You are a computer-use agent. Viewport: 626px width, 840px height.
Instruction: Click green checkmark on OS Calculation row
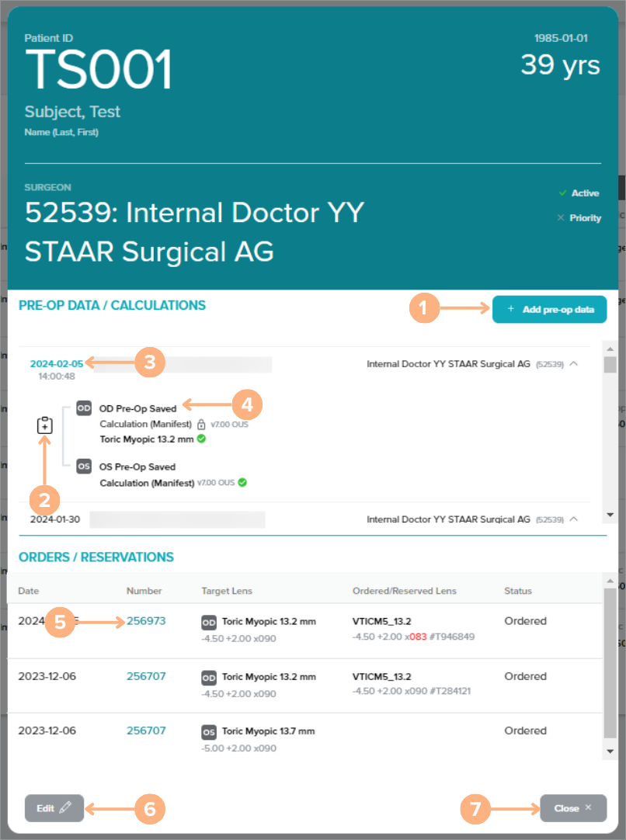(x=242, y=483)
